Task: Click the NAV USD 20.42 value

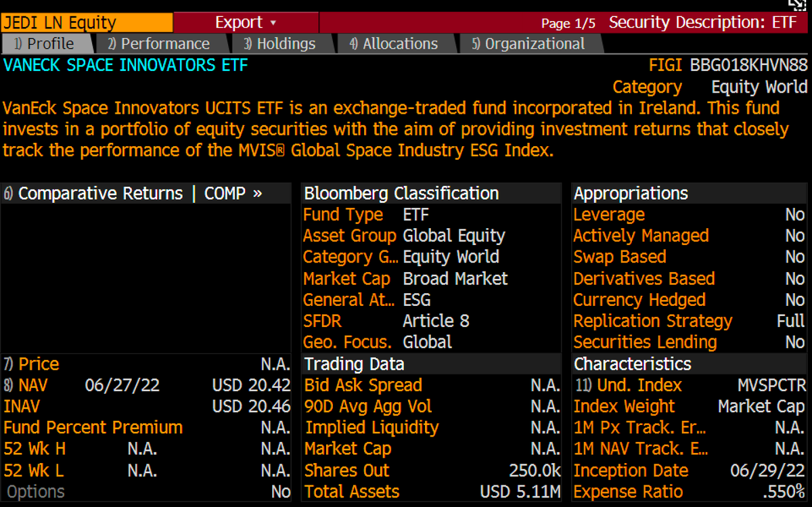Action: [251, 386]
